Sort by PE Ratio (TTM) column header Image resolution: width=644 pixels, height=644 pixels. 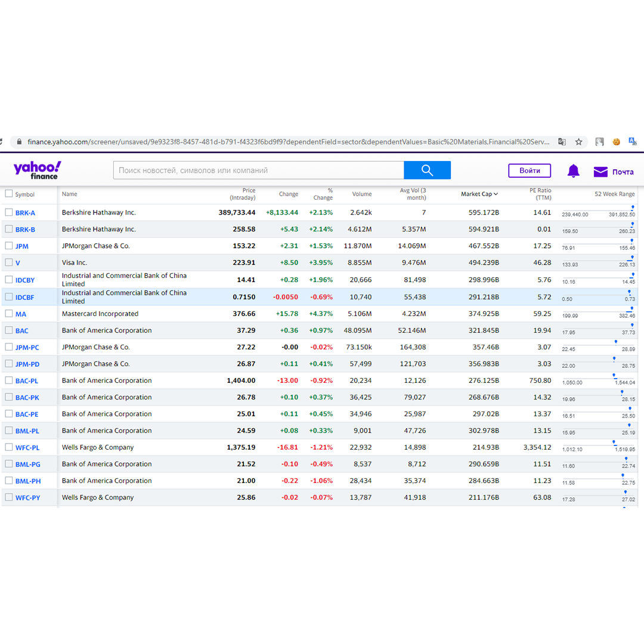click(x=540, y=194)
